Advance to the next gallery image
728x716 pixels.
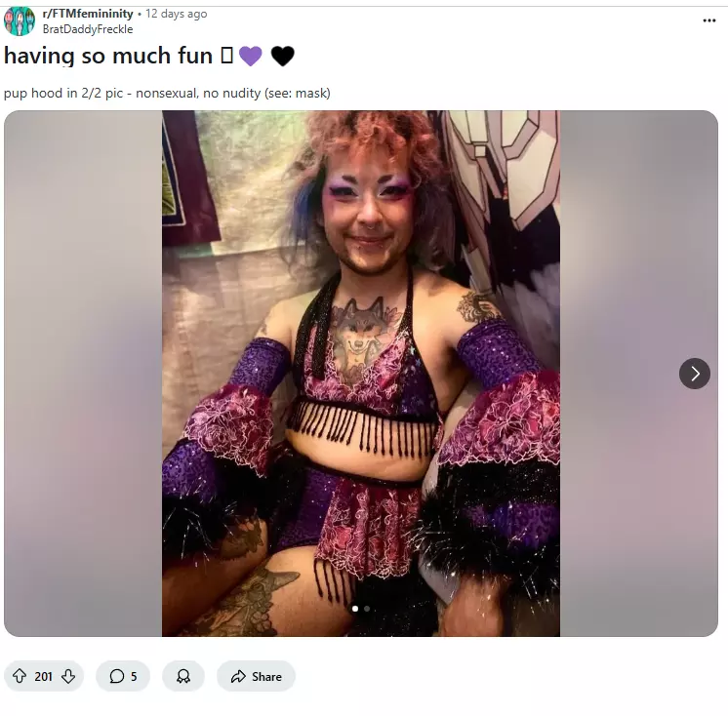[695, 373]
